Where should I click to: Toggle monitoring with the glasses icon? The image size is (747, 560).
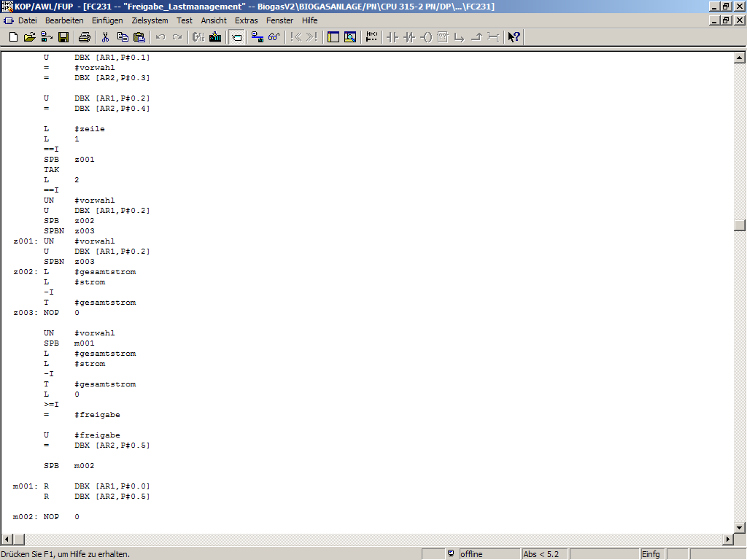[274, 37]
